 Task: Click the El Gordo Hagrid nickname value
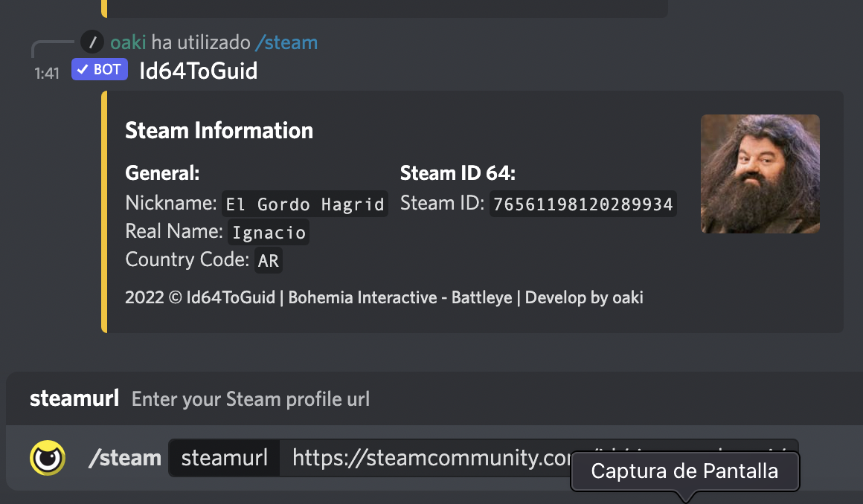[x=305, y=204]
